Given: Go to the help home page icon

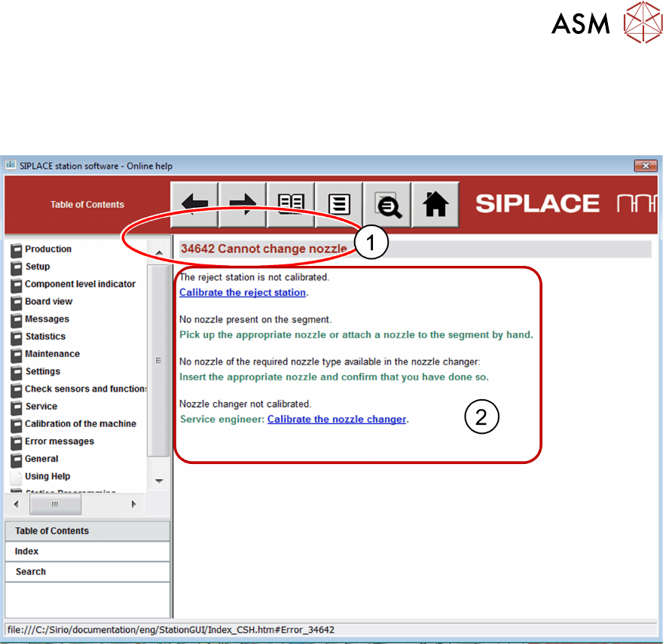Looking at the screenshot, I should tap(435, 205).
